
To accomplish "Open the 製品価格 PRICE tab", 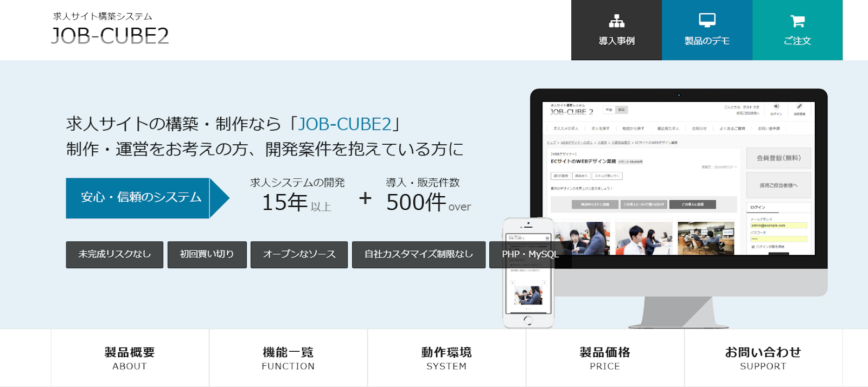I will 605,358.
